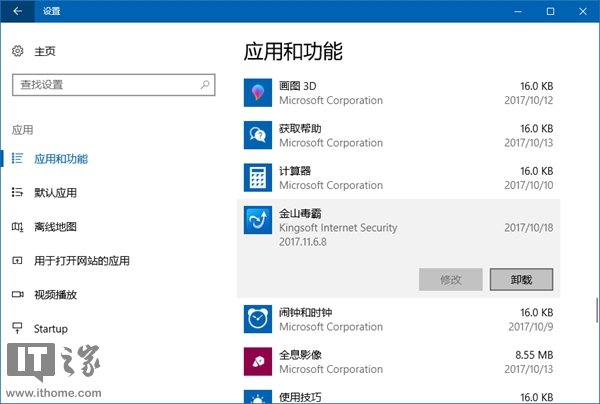Image resolution: width=600 pixels, height=404 pixels.
Task: Click date 2017/10/10 for 计算器
Action: click(529, 185)
